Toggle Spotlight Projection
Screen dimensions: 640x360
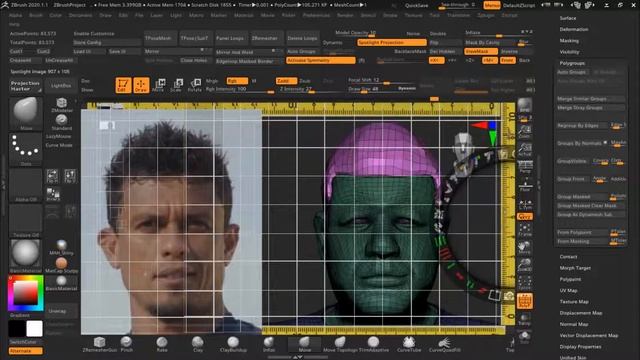click(x=391, y=42)
